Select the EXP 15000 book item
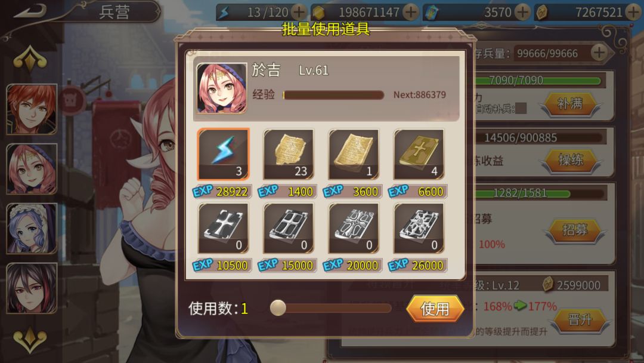The height and width of the screenshot is (363, 644). click(x=289, y=228)
